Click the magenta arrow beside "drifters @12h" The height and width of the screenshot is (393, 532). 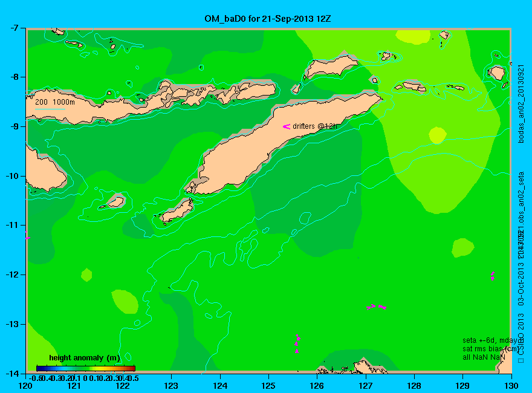(287, 126)
